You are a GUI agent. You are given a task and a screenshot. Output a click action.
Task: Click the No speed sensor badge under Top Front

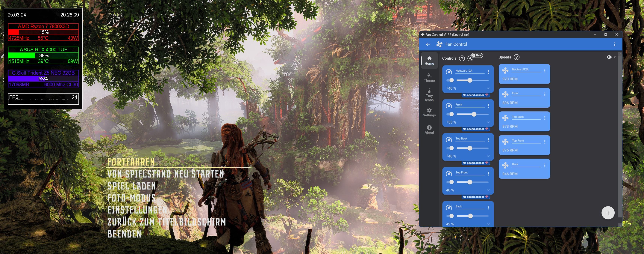tap(475, 197)
